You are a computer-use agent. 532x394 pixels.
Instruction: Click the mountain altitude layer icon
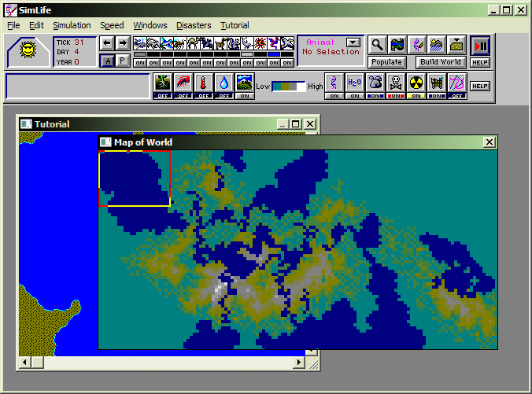pyautogui.click(x=244, y=83)
